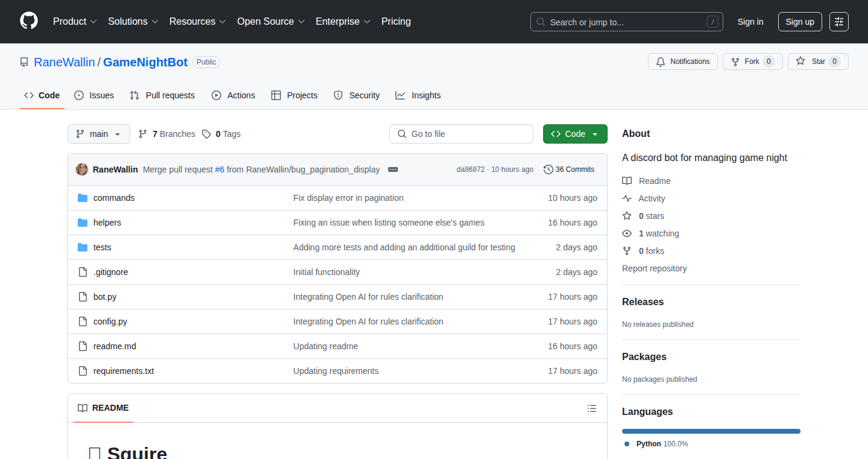Open the Security tab

coord(357,95)
